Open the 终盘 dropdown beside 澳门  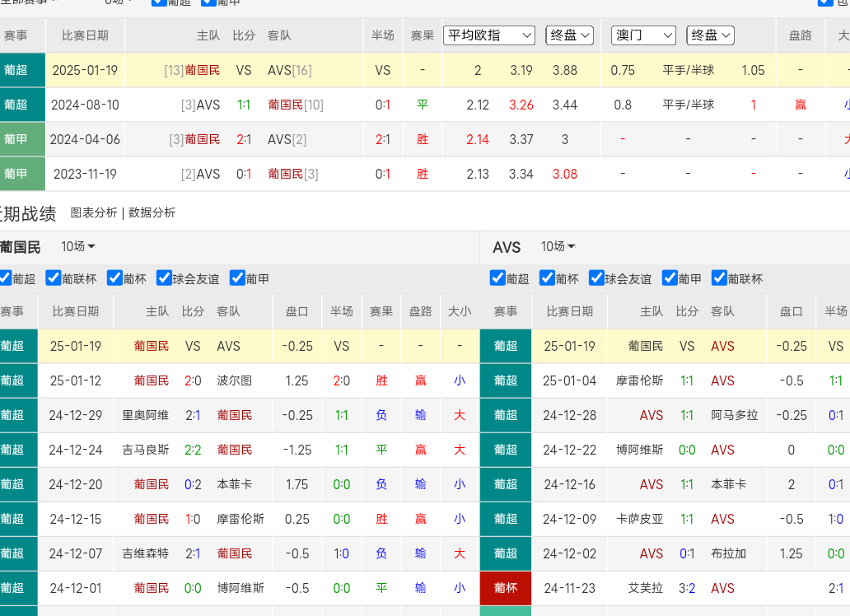pyautogui.click(x=710, y=35)
